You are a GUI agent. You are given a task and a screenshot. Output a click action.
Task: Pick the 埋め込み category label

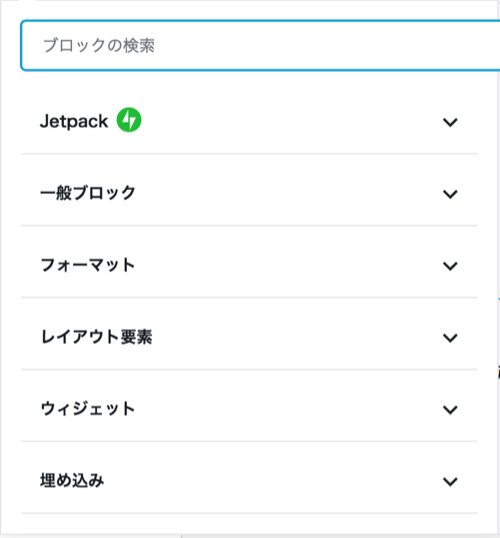[x=72, y=480]
